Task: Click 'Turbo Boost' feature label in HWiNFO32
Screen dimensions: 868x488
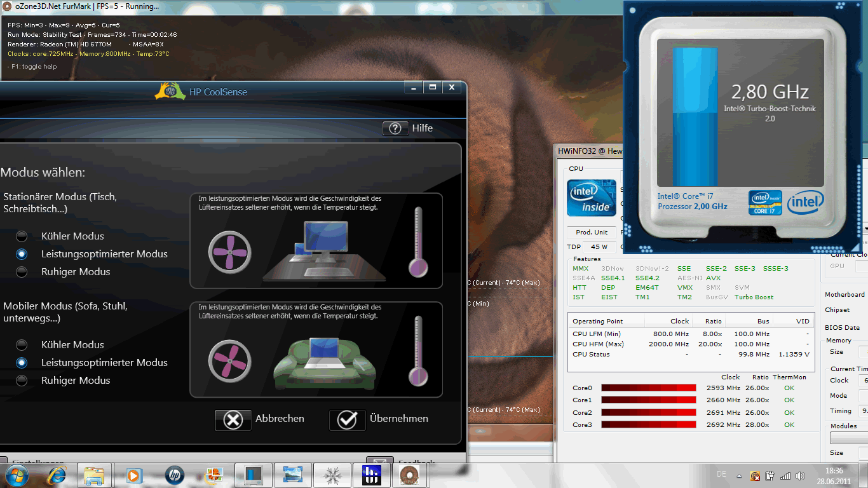Action: coord(754,297)
